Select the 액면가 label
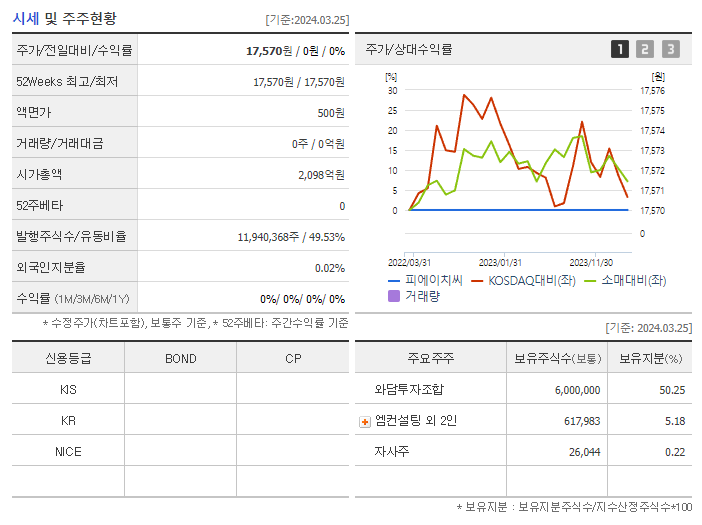The height and width of the screenshot is (525, 702). [x=34, y=112]
